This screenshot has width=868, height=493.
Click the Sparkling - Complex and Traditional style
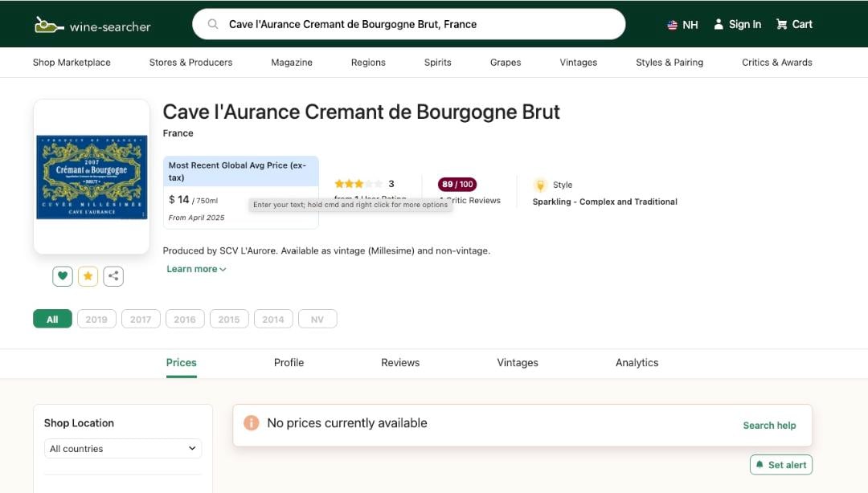[x=605, y=202]
